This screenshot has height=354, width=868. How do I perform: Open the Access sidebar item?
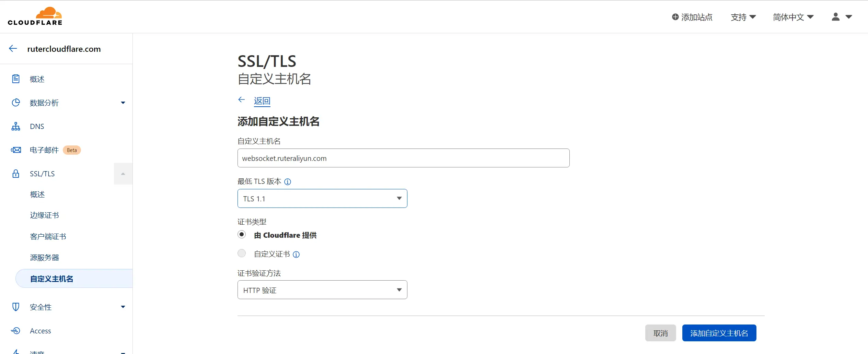point(40,331)
